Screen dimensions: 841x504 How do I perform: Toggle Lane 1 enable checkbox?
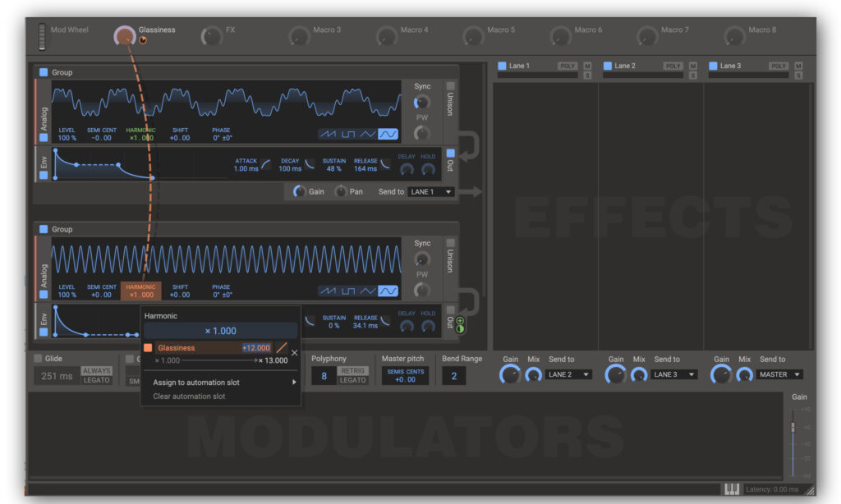(x=502, y=66)
